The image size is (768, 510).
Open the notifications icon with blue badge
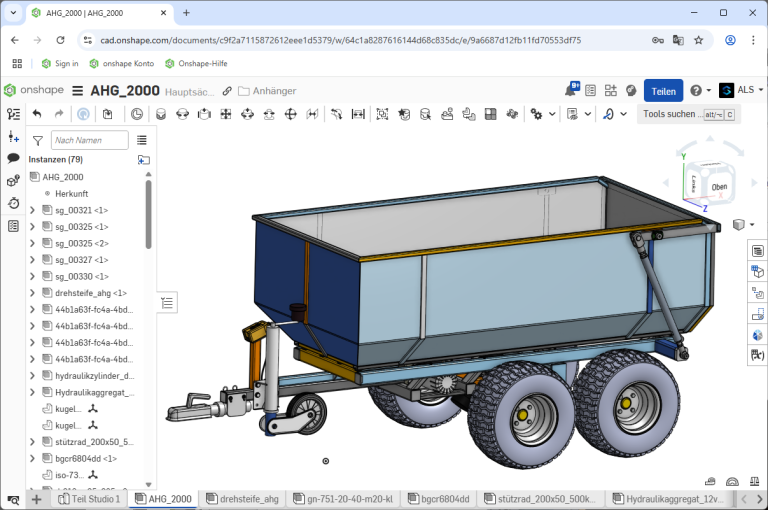(572, 90)
